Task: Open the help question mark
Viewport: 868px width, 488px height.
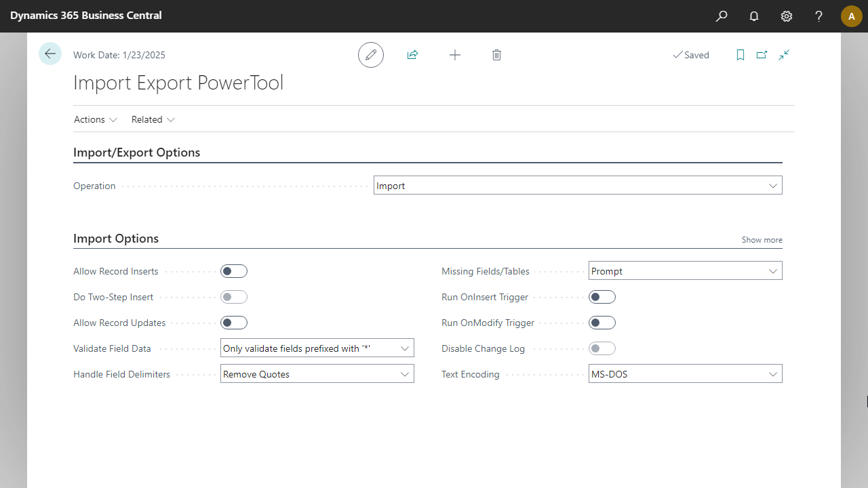Action: pos(819,16)
